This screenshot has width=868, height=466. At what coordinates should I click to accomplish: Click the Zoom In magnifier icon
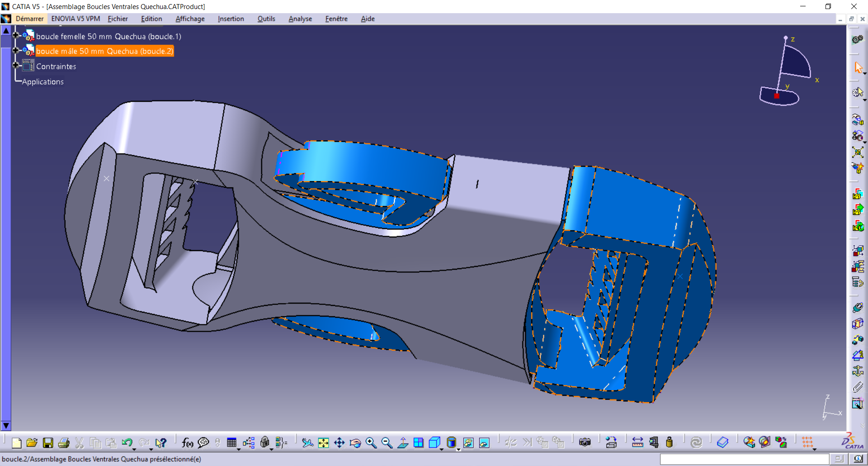point(371,443)
